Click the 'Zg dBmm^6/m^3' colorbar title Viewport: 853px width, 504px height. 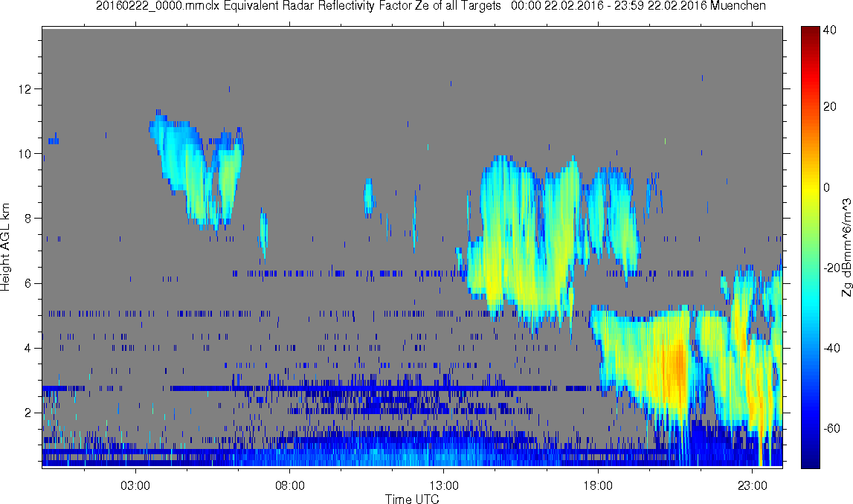(x=846, y=248)
